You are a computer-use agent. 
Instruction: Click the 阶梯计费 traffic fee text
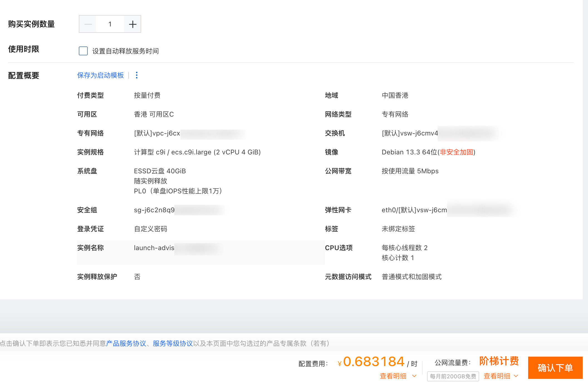click(x=499, y=361)
